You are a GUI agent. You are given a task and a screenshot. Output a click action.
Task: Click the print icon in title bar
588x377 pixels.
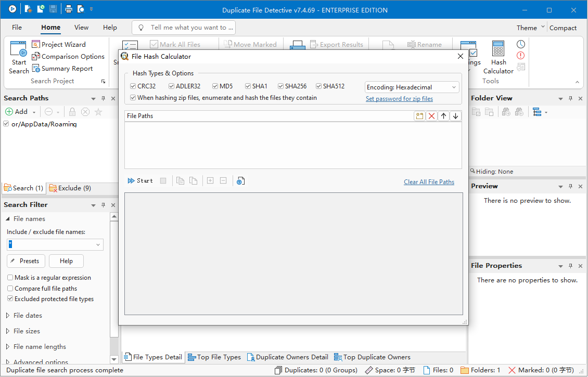(68, 9)
